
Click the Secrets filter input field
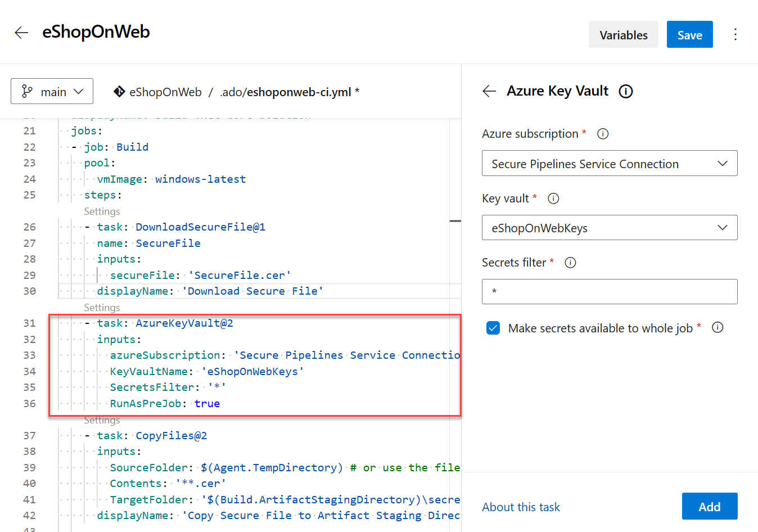coord(610,291)
